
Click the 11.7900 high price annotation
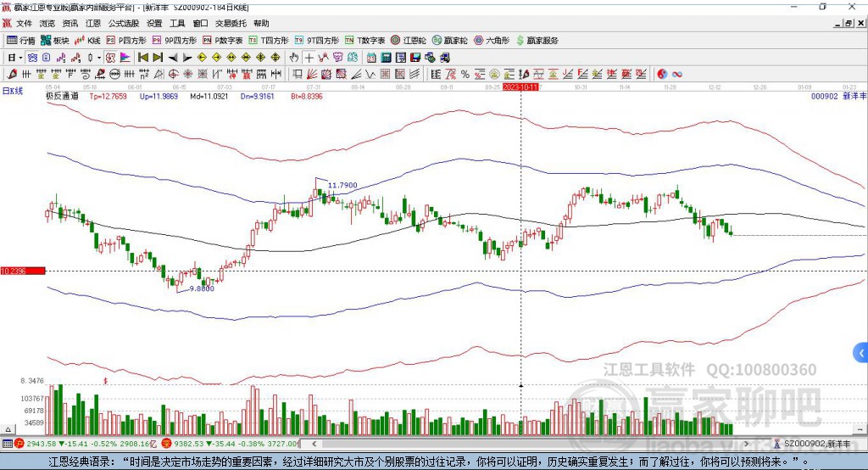342,185
